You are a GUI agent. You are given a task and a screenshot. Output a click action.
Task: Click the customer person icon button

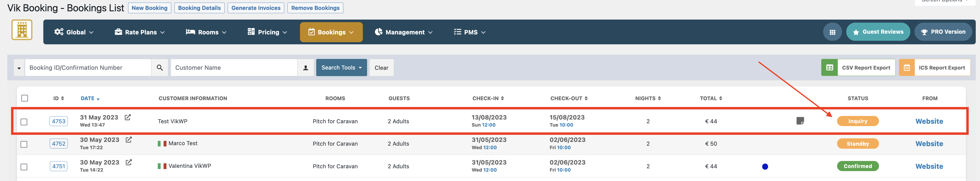click(305, 67)
